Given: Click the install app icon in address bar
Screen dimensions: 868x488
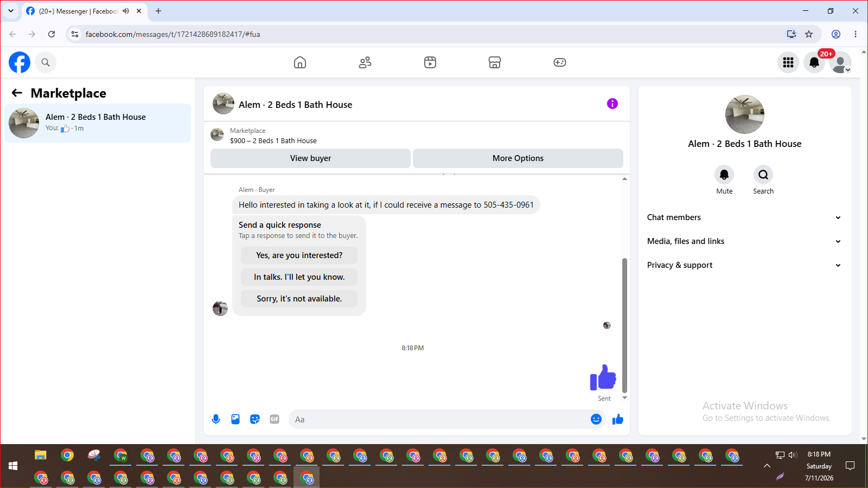Looking at the screenshot, I should [792, 34].
